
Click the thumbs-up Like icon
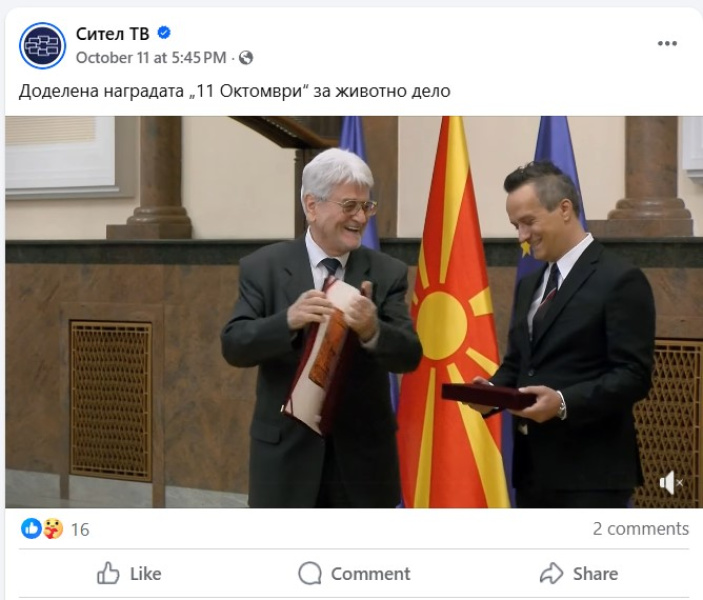pos(108,573)
